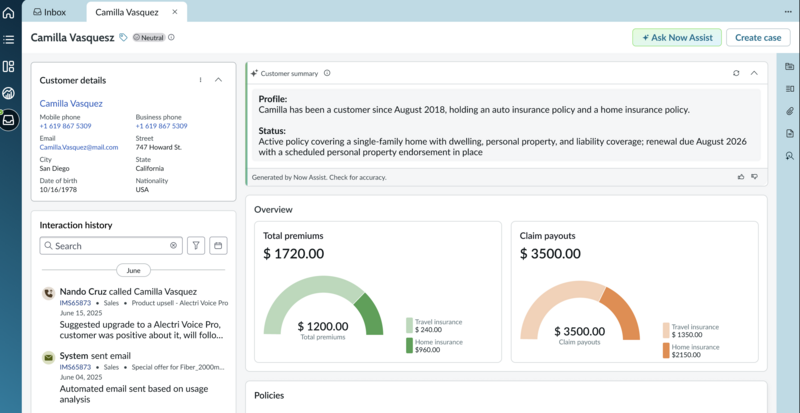Click the Search field in Interaction history

(111, 246)
